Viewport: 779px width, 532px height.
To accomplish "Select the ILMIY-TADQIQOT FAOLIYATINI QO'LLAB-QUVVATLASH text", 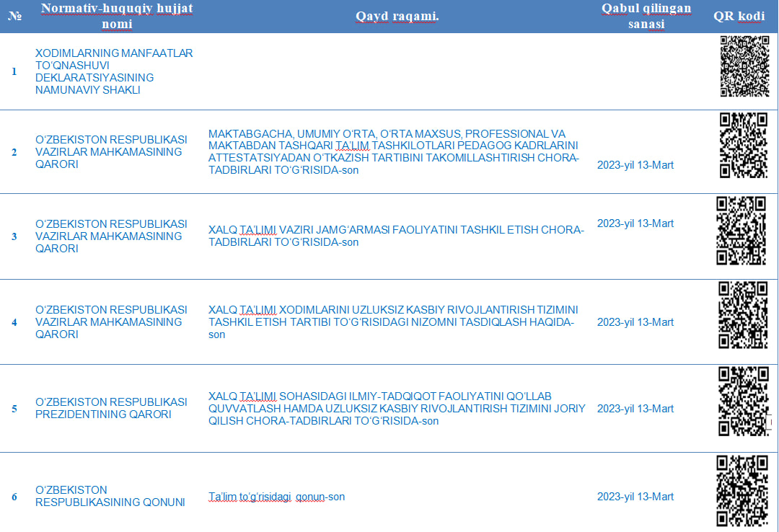I will 397,408.
